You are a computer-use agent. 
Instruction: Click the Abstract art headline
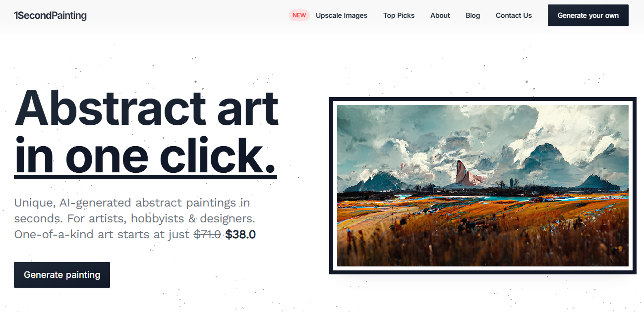tap(147, 108)
